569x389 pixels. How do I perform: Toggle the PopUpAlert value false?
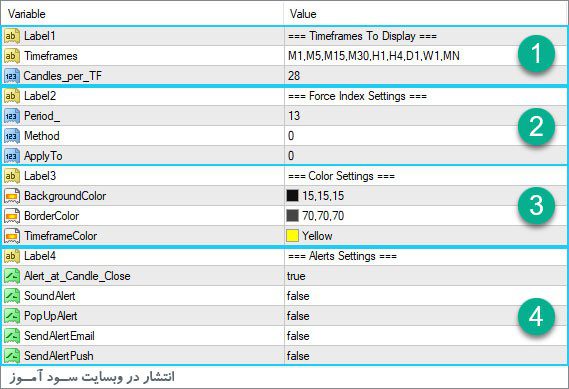pos(298,316)
